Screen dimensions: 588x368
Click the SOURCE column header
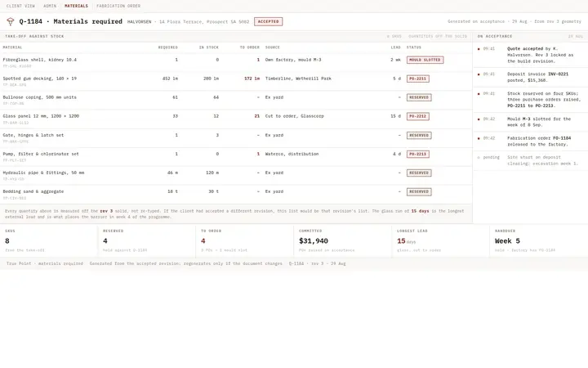[273, 47]
